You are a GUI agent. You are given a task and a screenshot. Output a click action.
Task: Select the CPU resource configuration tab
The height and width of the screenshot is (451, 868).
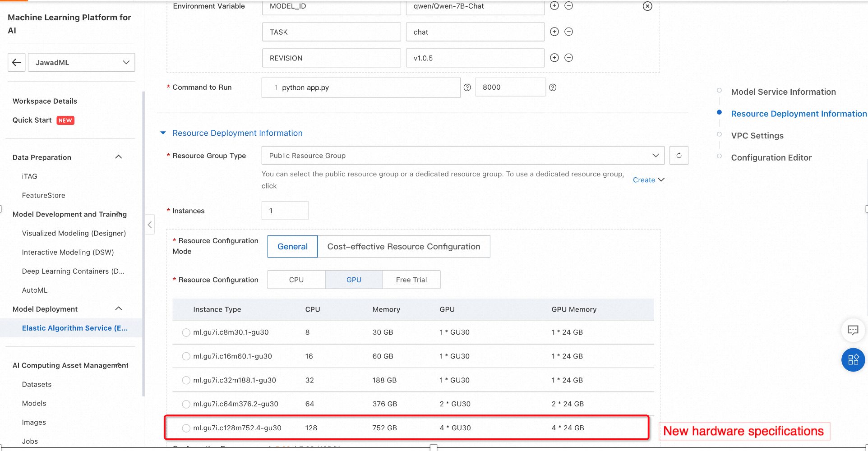pos(296,280)
